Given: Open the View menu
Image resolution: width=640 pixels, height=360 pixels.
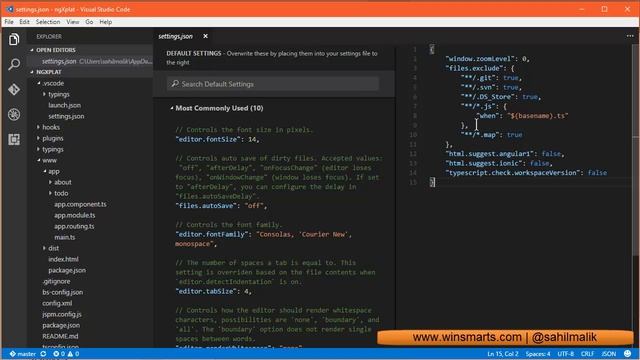Looking at the screenshot, I should click(73, 22).
